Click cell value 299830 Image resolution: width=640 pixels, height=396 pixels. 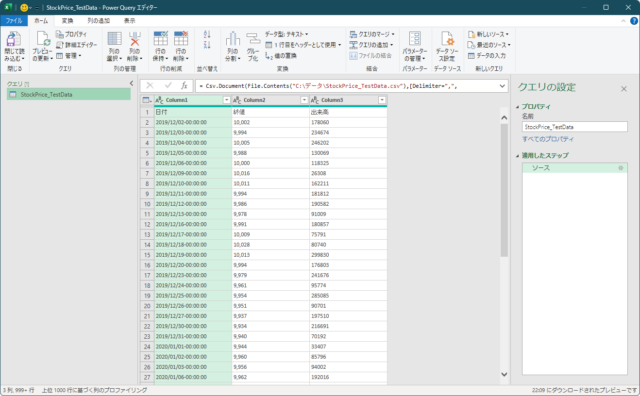(348, 255)
